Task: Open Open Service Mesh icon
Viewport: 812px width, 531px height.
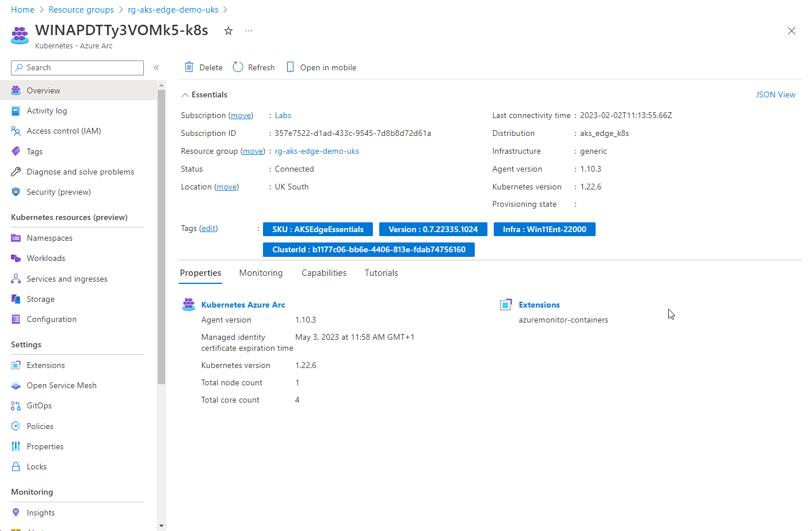Action: (x=16, y=385)
